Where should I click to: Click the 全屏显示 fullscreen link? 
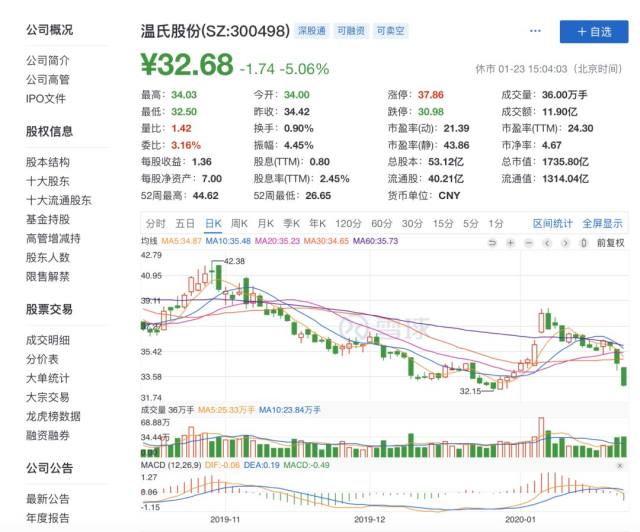[602, 223]
